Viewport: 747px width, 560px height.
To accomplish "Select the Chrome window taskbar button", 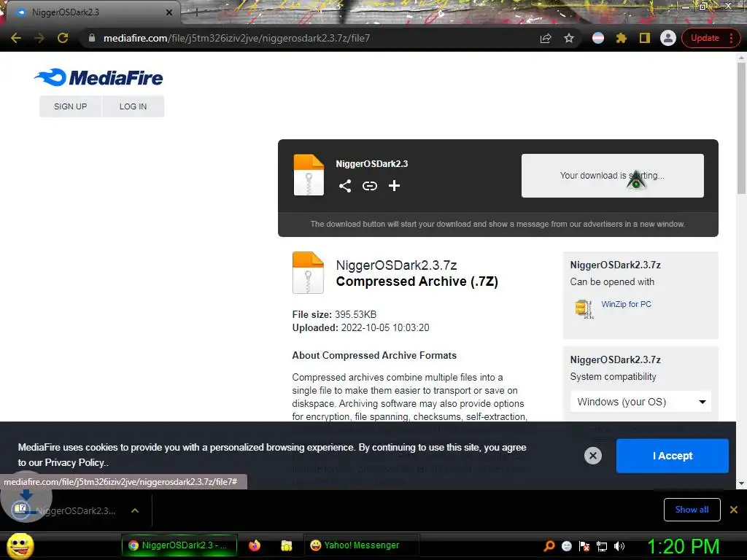I will click(x=179, y=545).
